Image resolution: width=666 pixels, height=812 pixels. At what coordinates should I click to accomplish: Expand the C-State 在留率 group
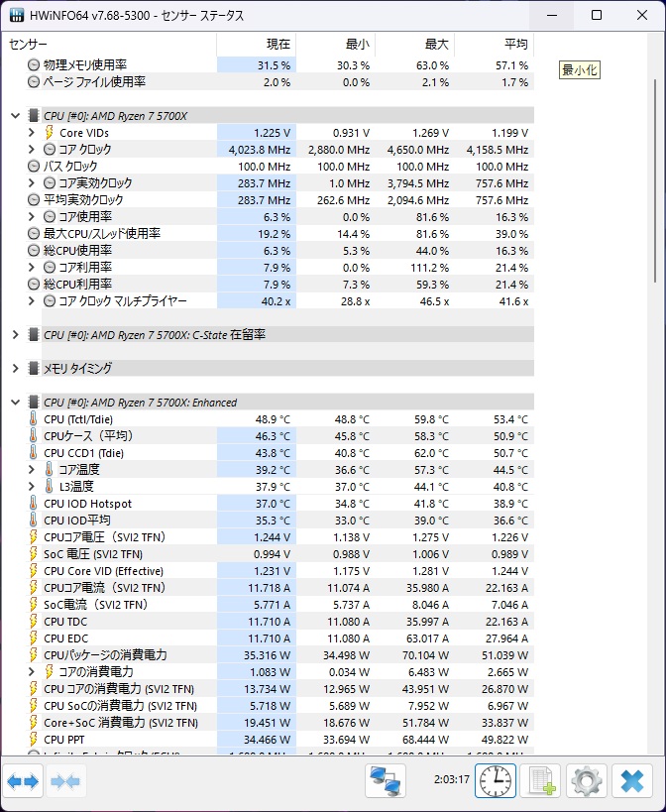(x=16, y=335)
